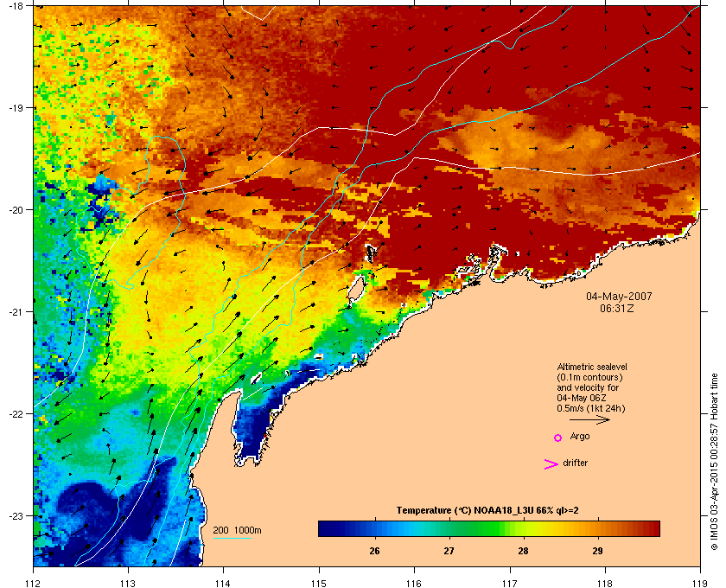
Task: Click the '(0.1m contours)' legend line
Action: (589, 377)
